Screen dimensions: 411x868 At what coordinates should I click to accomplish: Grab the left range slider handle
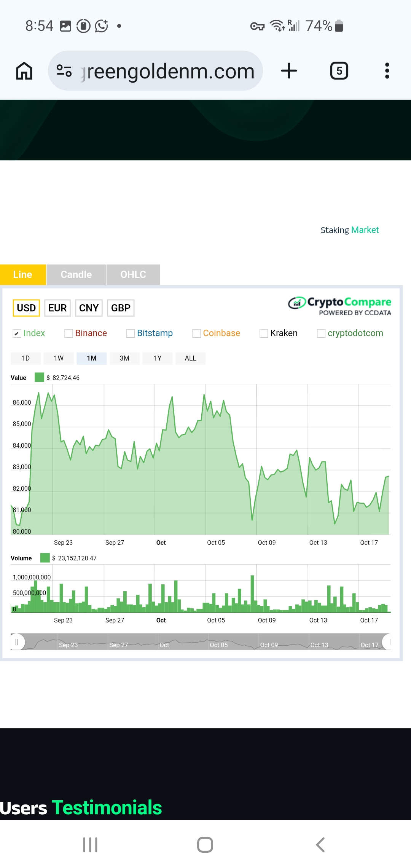[17, 642]
